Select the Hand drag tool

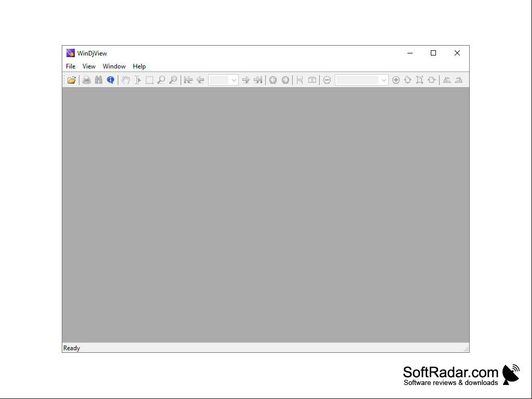point(126,80)
